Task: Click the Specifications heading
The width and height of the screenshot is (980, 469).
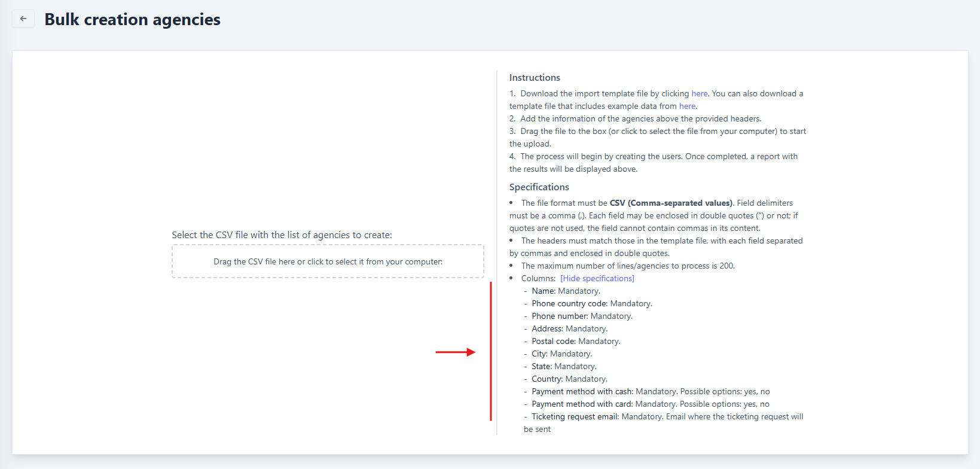Action: (x=539, y=187)
